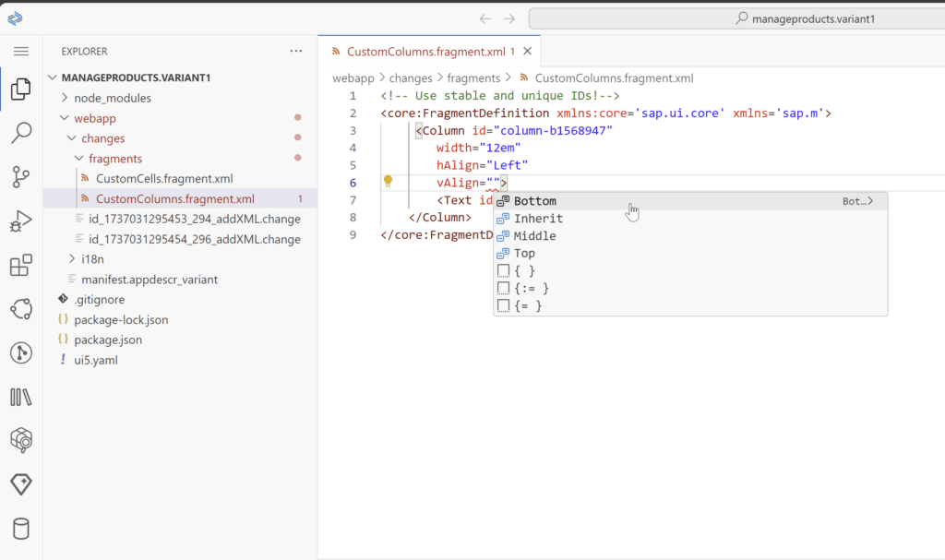Screen dimensions: 945x560
Task: Open CustomCells.fragment.xml file
Action: click(x=164, y=178)
